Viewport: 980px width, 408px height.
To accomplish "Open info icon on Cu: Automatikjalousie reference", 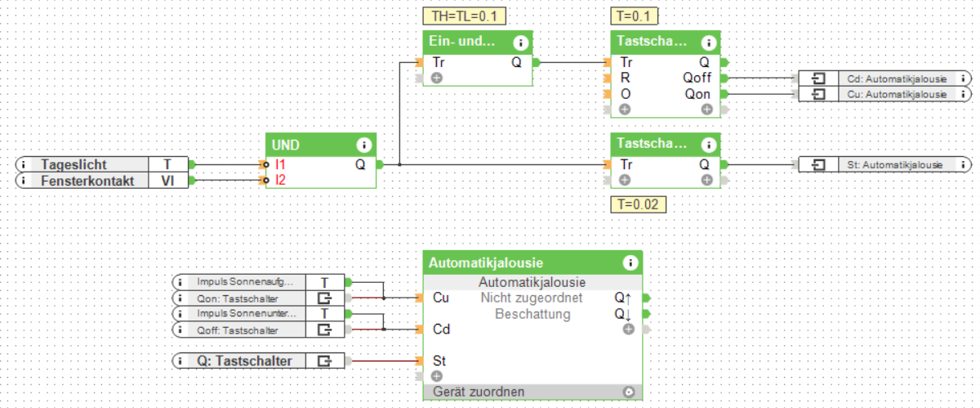I will tap(963, 94).
